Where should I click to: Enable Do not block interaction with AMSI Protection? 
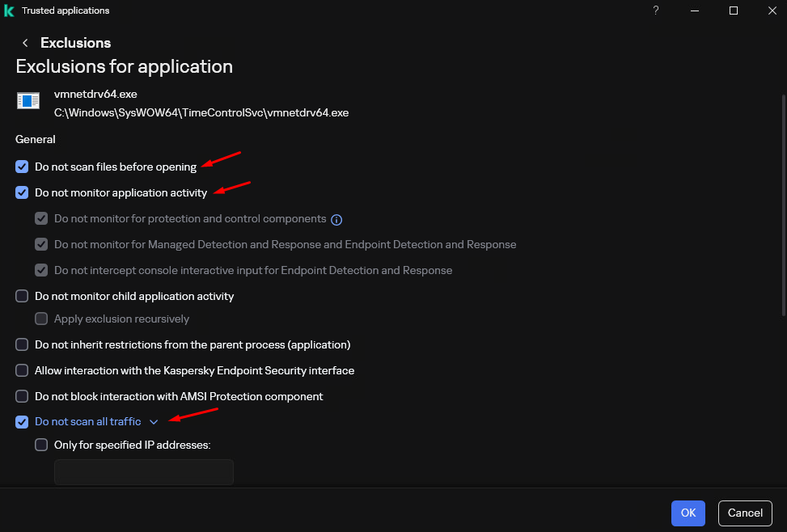coord(21,396)
